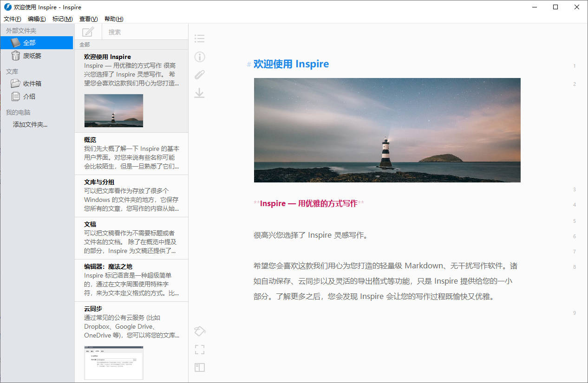Select the 文稿 sheet

131,238
